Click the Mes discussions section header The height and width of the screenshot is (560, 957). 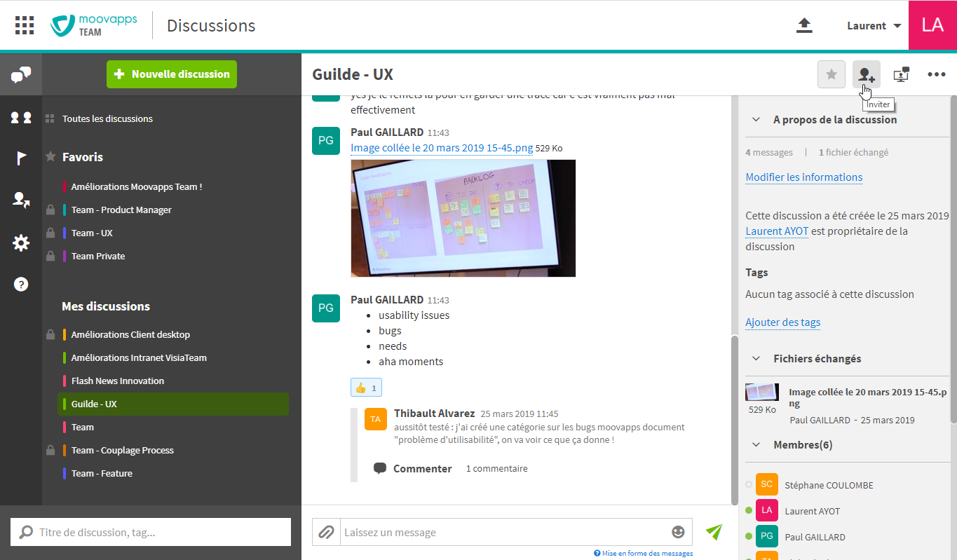[x=106, y=306]
